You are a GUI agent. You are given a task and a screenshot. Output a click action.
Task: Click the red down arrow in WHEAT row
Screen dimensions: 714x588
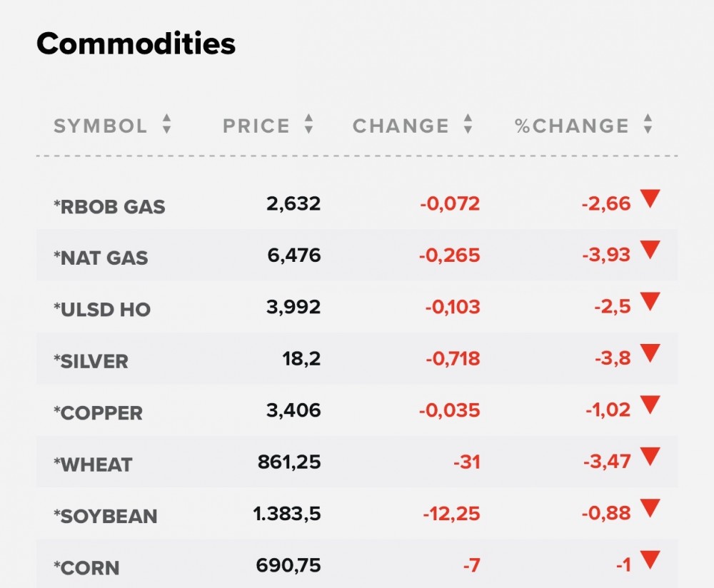coord(650,456)
